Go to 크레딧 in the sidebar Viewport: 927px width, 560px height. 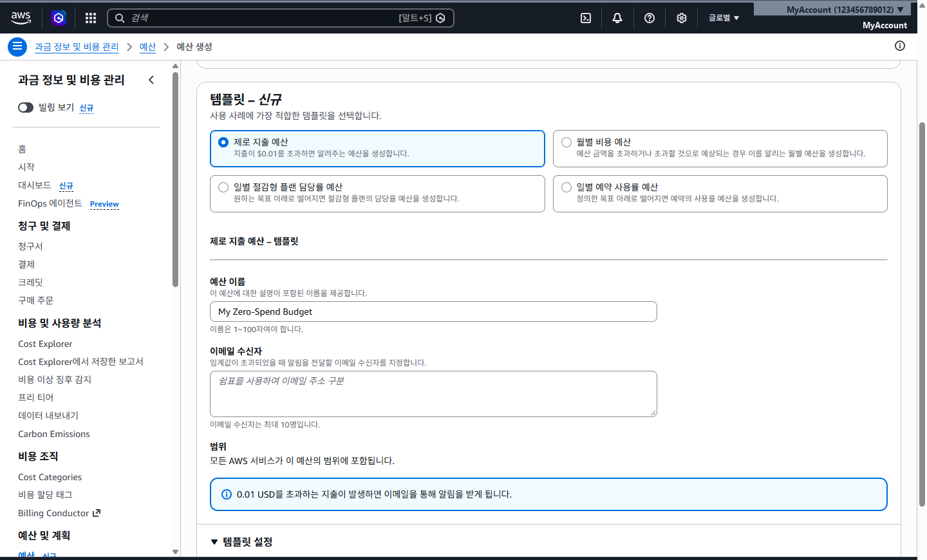(x=30, y=282)
